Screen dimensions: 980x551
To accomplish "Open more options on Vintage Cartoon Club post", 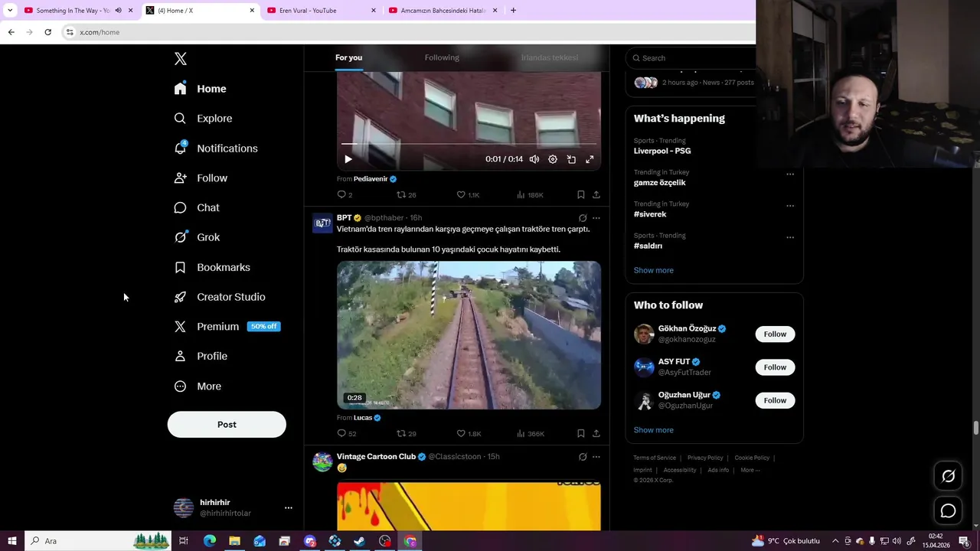I will point(596,457).
